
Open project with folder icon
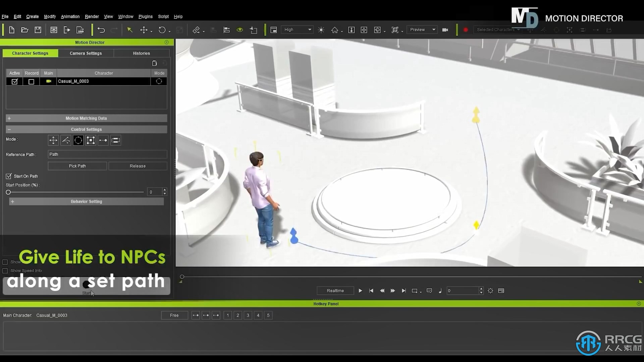[24, 30]
